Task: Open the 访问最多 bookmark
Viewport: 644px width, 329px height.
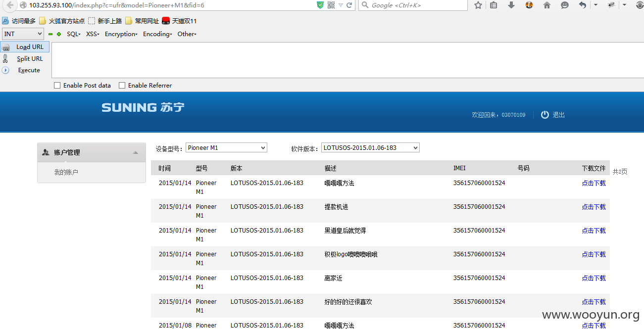Action: [x=19, y=21]
